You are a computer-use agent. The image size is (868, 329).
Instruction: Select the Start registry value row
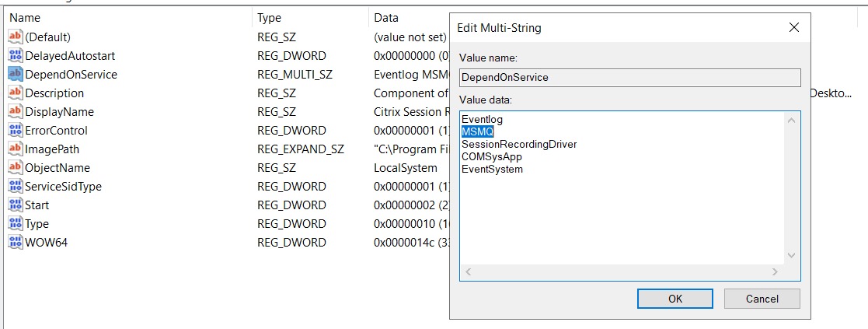pyautogui.click(x=37, y=205)
